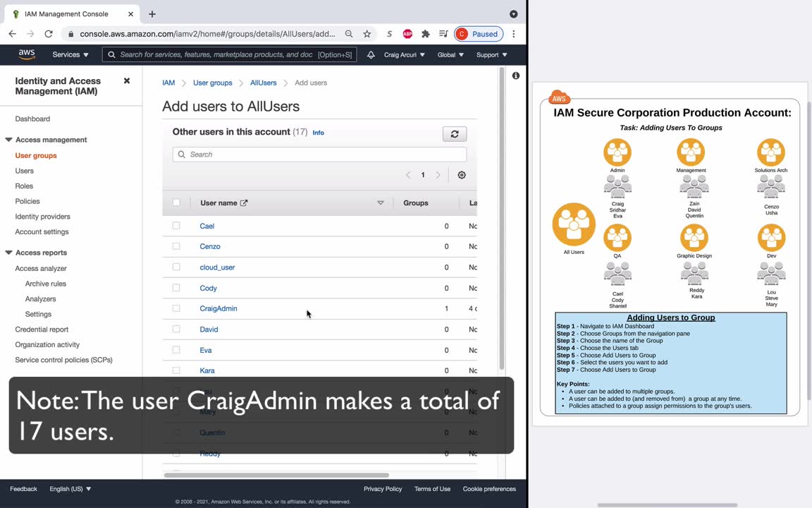The height and width of the screenshot is (508, 812).
Task: Select the checkbox for user David
Action: (176, 329)
